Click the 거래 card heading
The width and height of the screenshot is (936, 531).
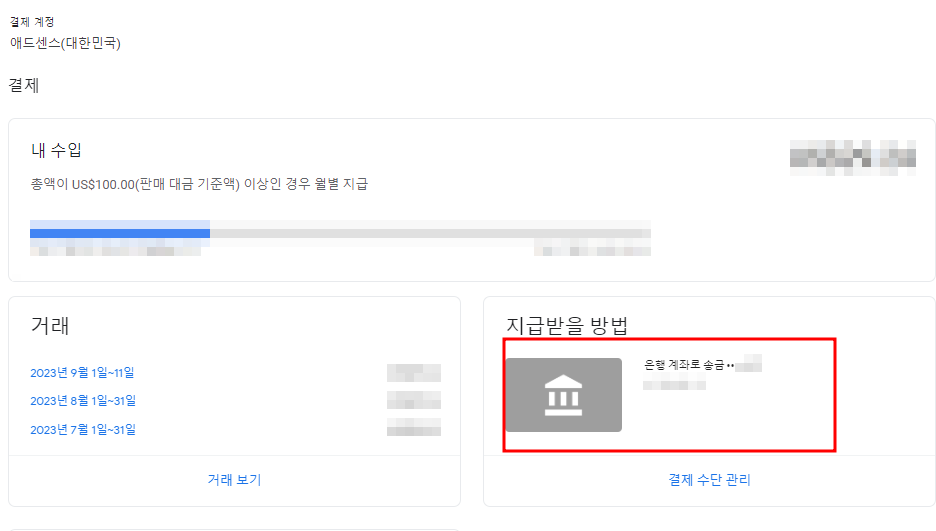coord(50,326)
